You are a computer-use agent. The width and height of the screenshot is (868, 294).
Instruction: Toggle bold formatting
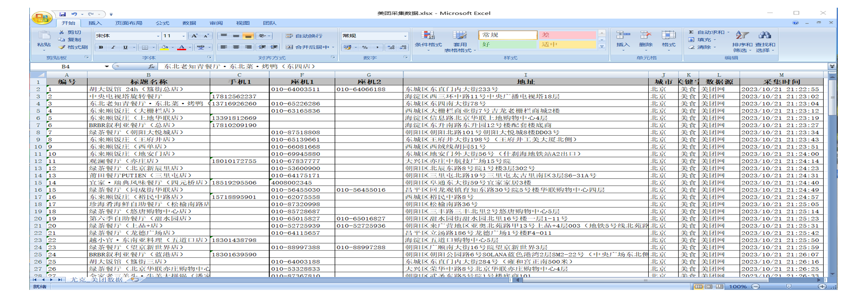101,47
